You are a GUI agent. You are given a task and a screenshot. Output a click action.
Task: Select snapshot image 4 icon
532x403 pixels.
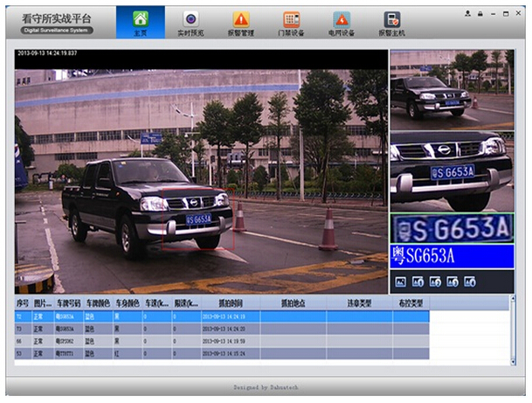470,281
